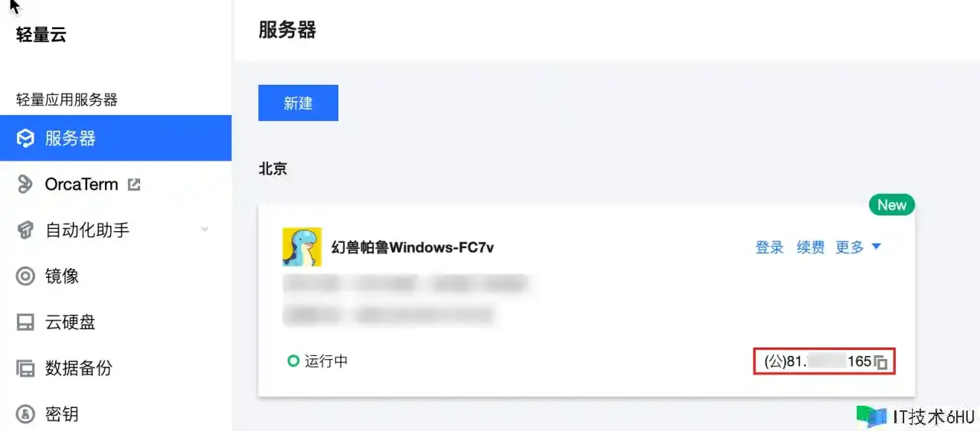Click the server name 幻兽帕鲁Windows-FC7v
Viewport: 980px width, 431px height.
[x=413, y=247]
